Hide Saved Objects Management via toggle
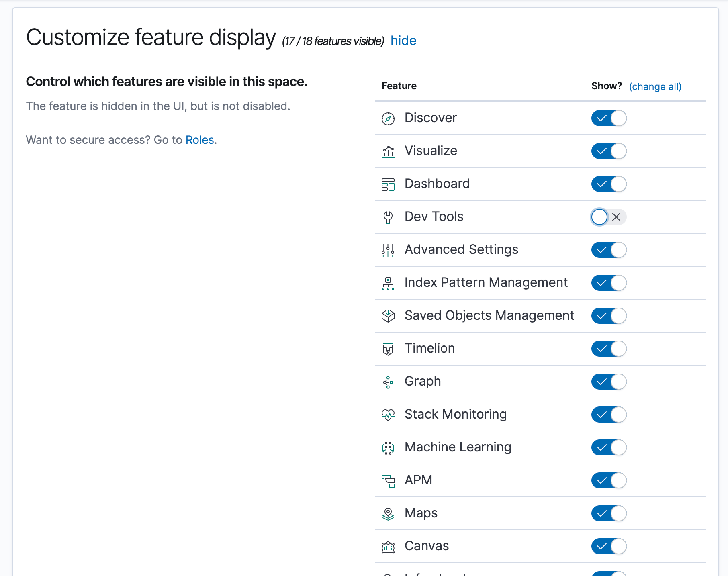Screen dimensions: 728x576 609,316
